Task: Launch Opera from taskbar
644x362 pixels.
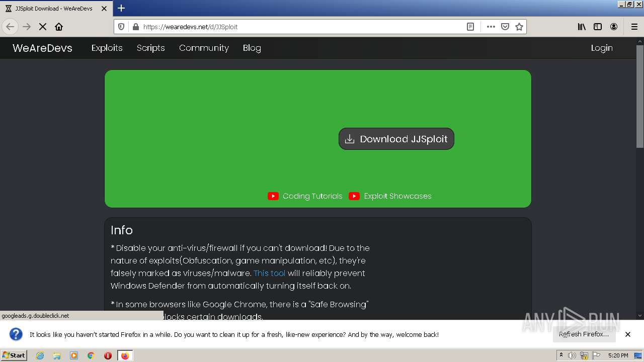Action: coord(108,355)
